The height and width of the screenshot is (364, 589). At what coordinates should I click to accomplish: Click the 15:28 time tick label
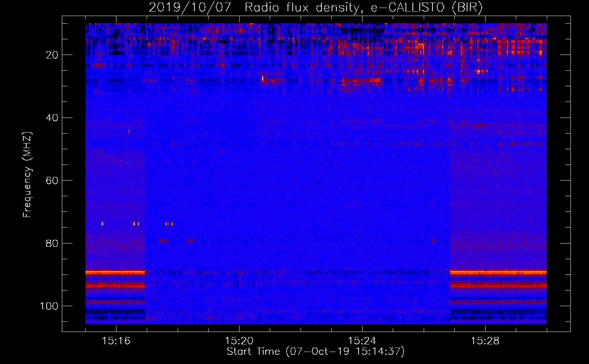tap(485, 341)
